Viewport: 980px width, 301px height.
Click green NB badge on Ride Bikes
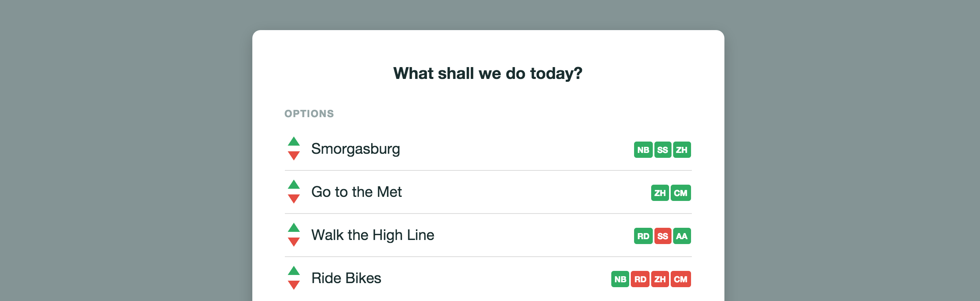pyautogui.click(x=620, y=279)
